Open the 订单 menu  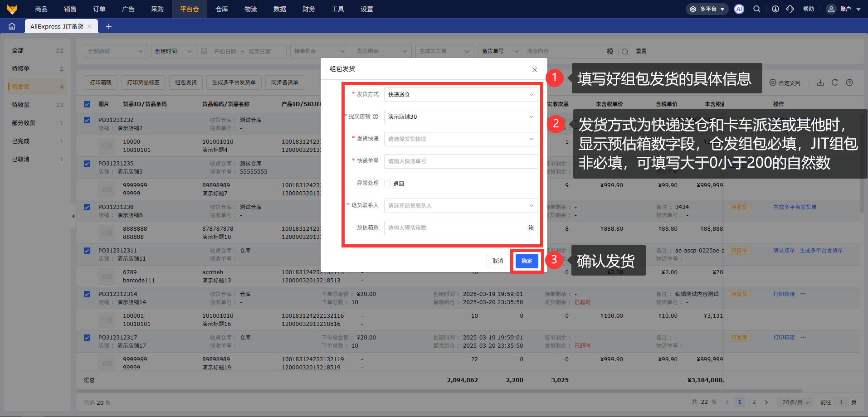[x=99, y=9]
